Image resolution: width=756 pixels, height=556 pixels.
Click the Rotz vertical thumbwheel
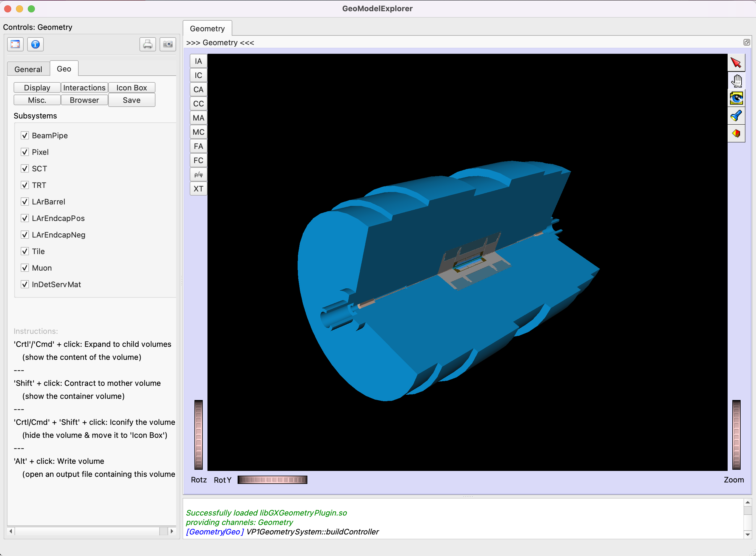click(198, 435)
